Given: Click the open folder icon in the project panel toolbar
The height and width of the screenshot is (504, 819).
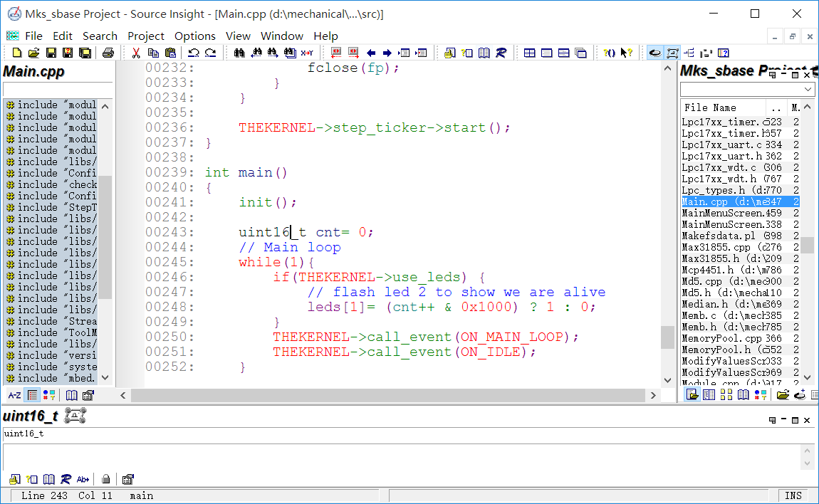Looking at the screenshot, I should (783, 395).
